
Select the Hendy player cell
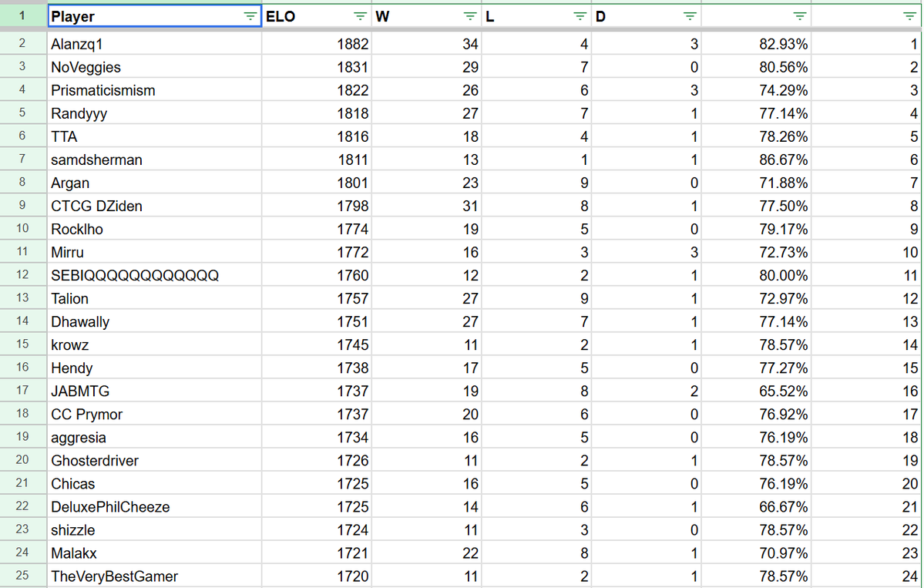point(154,368)
